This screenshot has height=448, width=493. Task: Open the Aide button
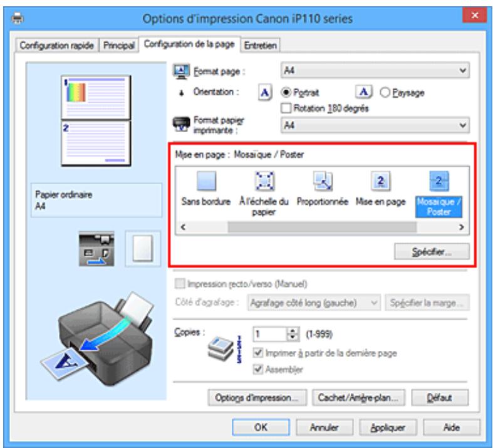[452, 427]
